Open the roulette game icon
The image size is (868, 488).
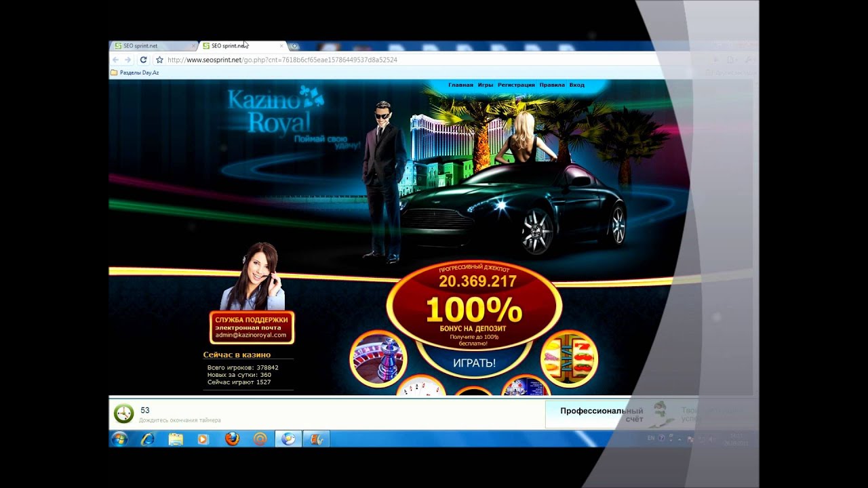pyautogui.click(x=378, y=359)
